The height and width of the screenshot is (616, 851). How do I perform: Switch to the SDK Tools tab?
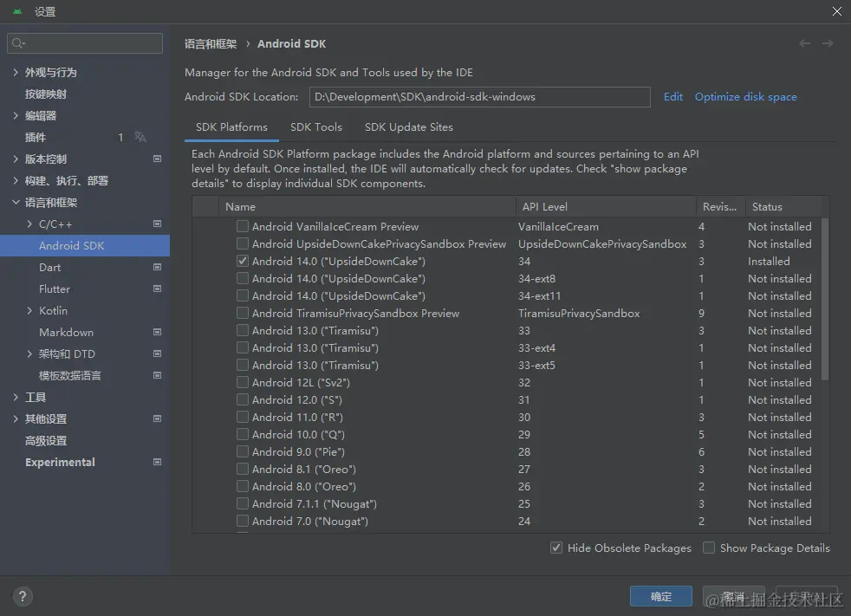(x=316, y=126)
